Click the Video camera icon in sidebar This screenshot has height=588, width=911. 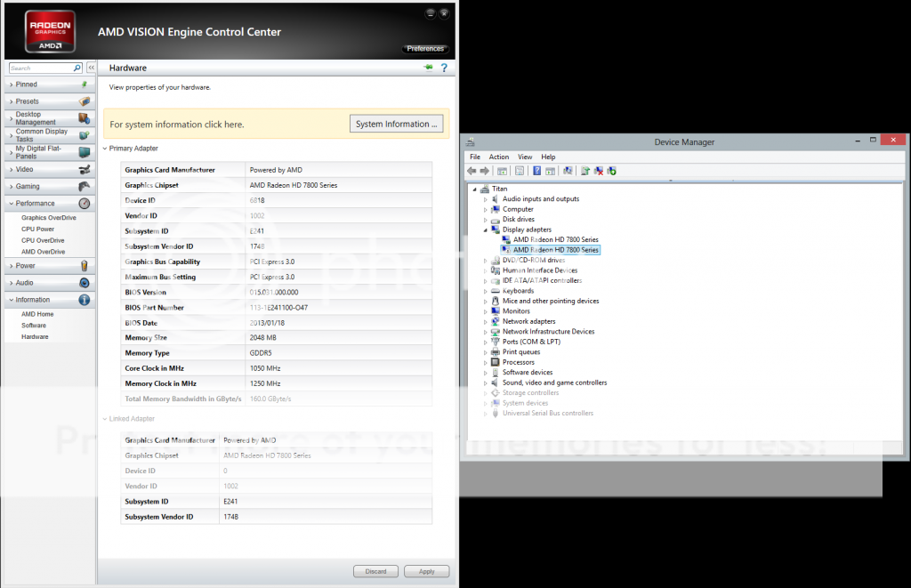85,169
